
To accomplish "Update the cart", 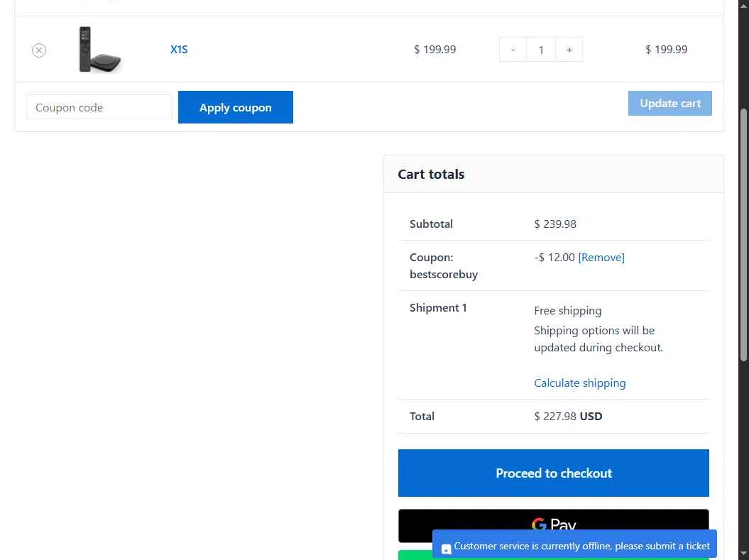I will point(669,103).
